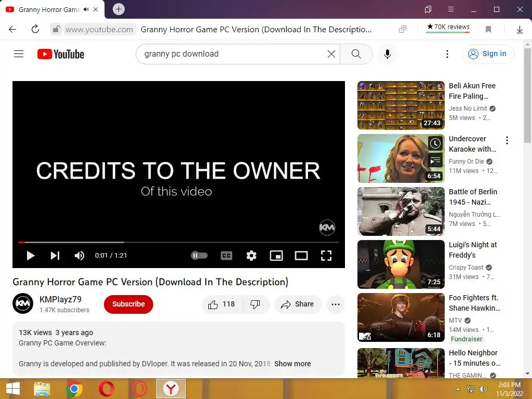Search with voice microphone
Viewport: 532px width, 399px height.
click(388, 54)
